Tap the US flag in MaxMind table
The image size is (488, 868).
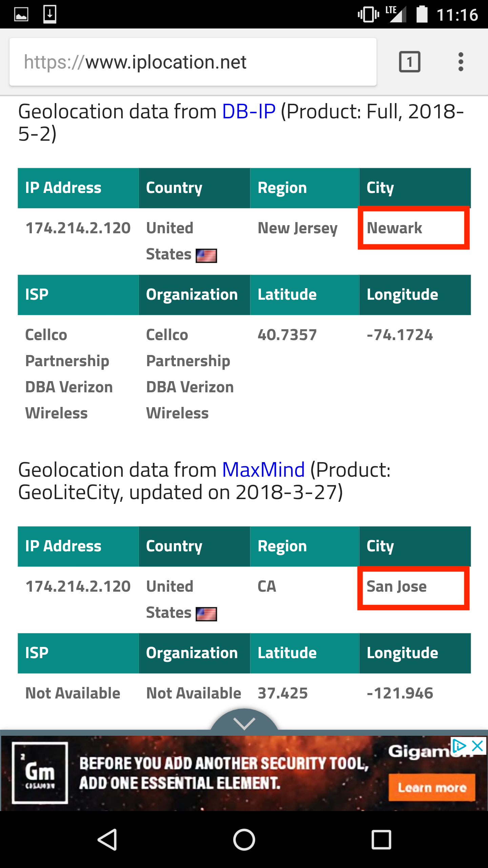(x=206, y=614)
